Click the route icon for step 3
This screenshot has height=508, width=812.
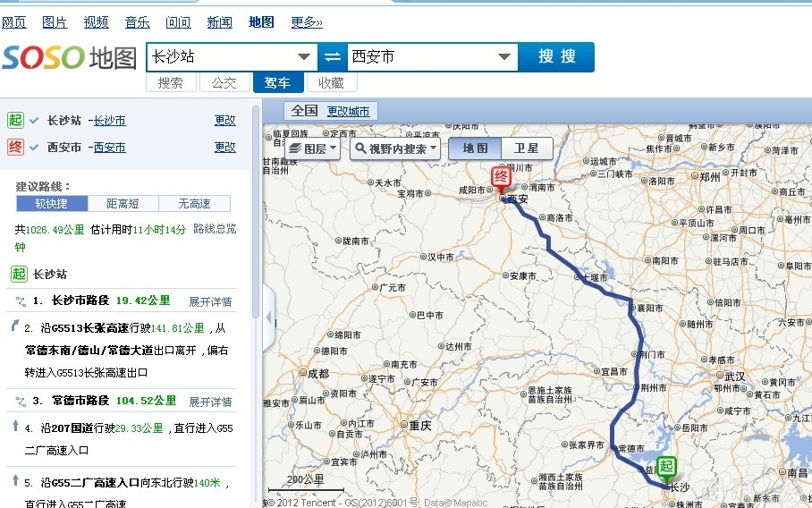pos(21,402)
